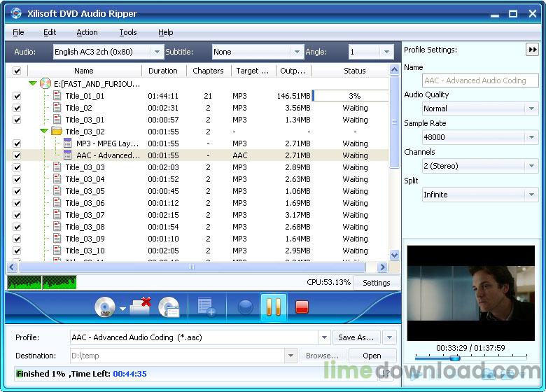Click the Open DVD disc icon

pyautogui.click(x=105, y=307)
